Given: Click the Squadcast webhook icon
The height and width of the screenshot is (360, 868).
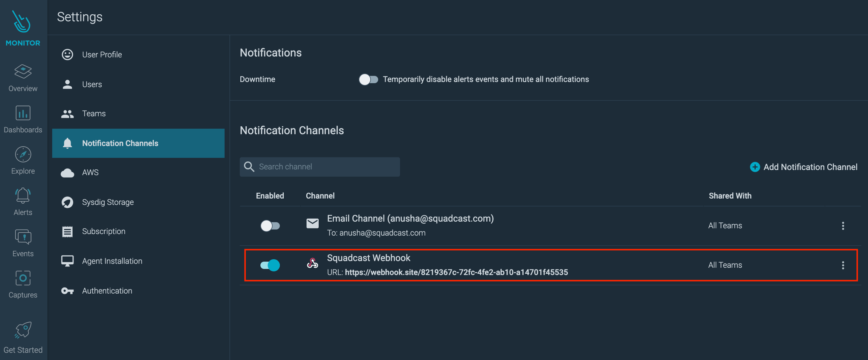Looking at the screenshot, I should pos(312,263).
